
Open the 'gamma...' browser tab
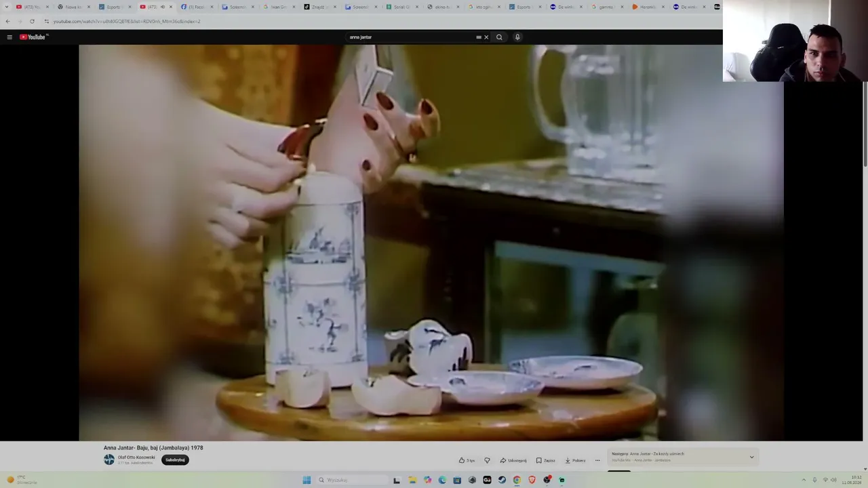click(x=608, y=7)
